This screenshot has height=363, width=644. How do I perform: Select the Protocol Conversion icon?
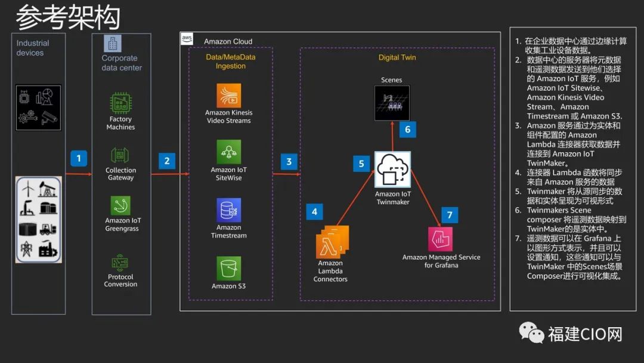pyautogui.click(x=120, y=263)
